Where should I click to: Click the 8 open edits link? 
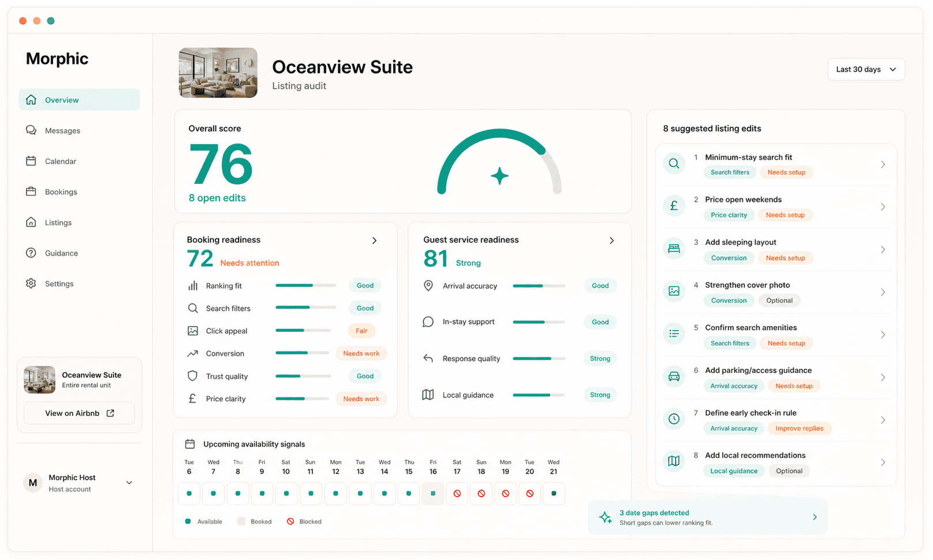[x=217, y=198]
